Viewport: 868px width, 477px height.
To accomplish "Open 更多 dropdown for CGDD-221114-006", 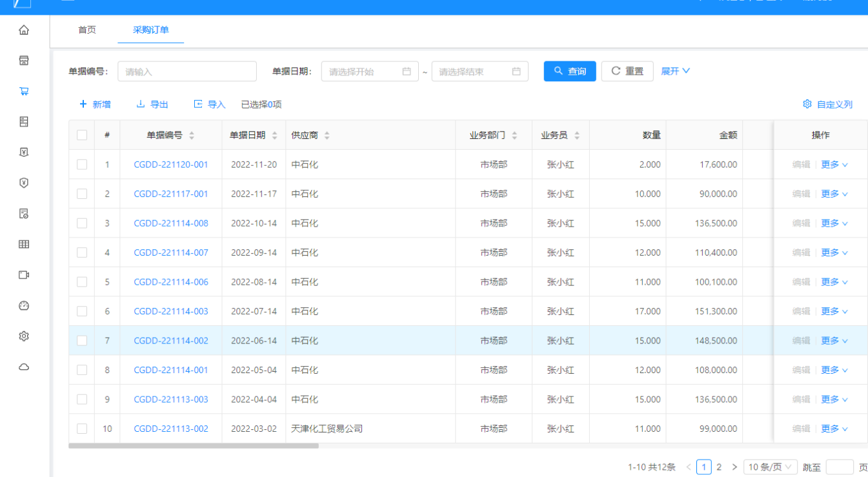I will point(834,282).
